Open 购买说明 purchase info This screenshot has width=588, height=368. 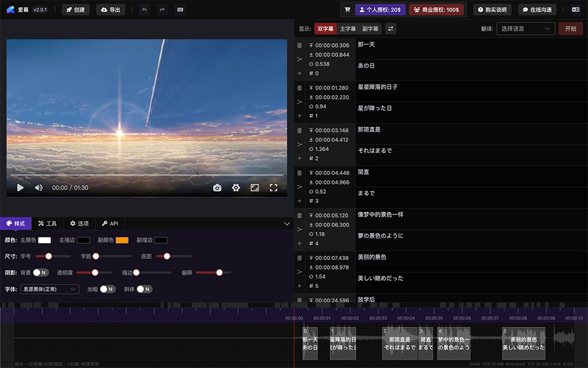click(x=492, y=10)
